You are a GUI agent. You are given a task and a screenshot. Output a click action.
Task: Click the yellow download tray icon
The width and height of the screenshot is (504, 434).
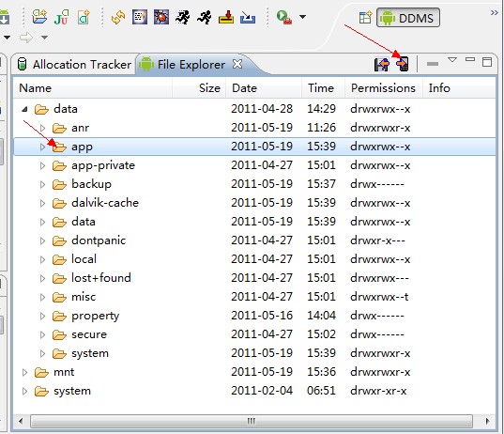tap(226, 17)
